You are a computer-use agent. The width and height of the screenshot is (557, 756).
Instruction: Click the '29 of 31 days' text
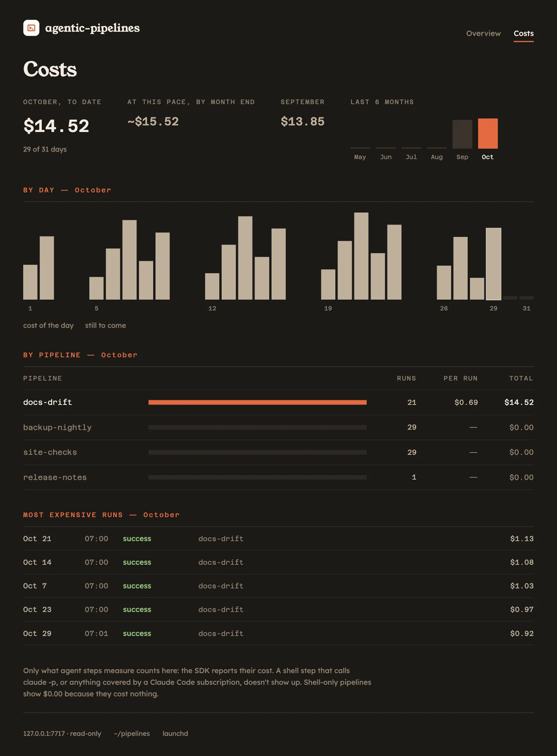(x=45, y=149)
